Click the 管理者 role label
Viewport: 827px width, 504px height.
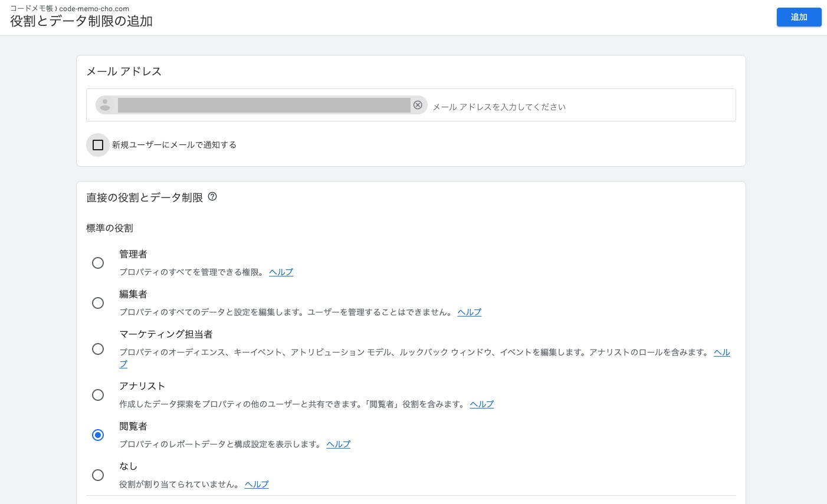pyautogui.click(x=133, y=254)
